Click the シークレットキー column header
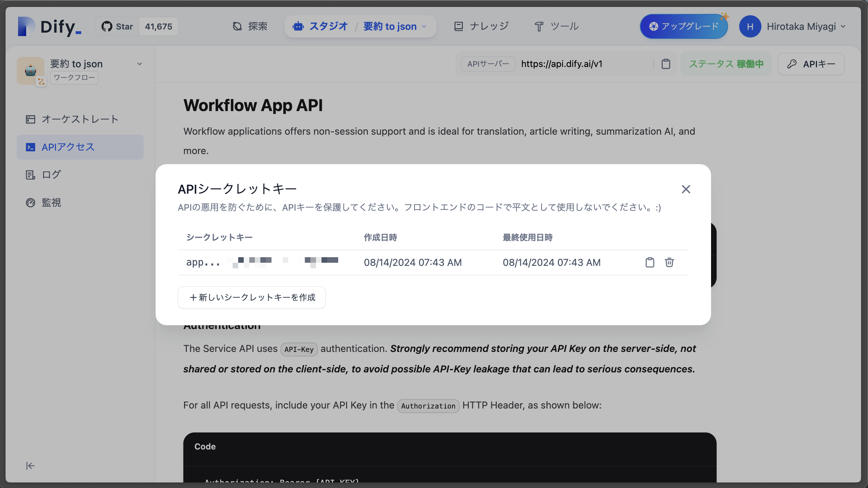Viewport: 868px width, 488px height. point(219,237)
